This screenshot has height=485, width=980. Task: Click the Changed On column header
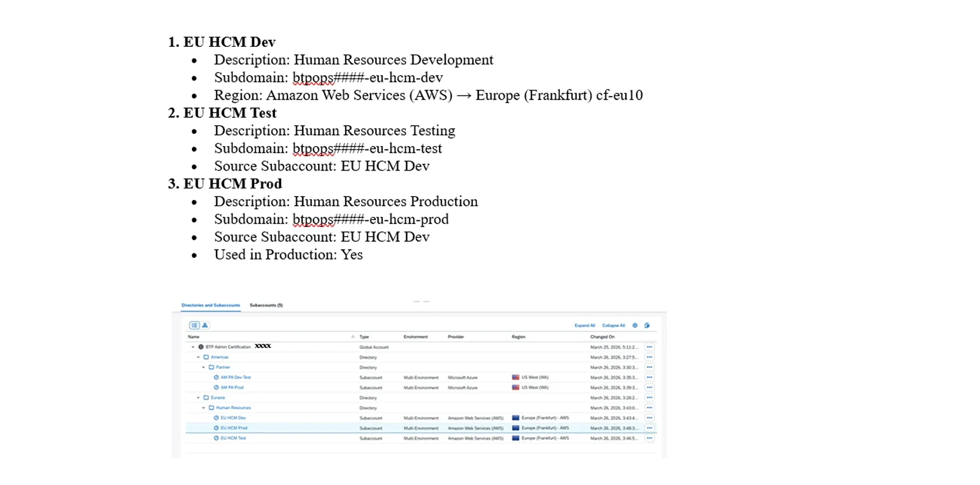(x=602, y=337)
